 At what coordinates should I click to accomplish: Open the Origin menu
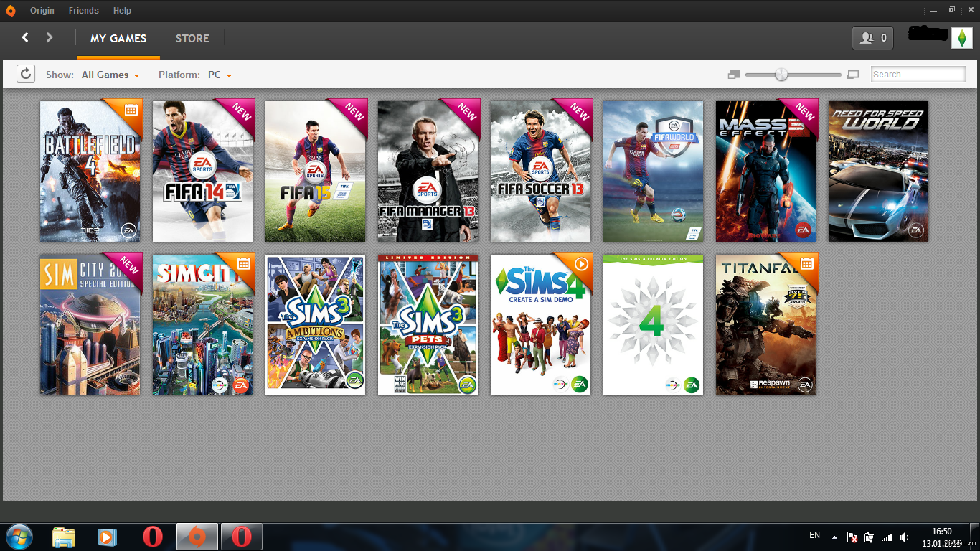click(x=42, y=11)
